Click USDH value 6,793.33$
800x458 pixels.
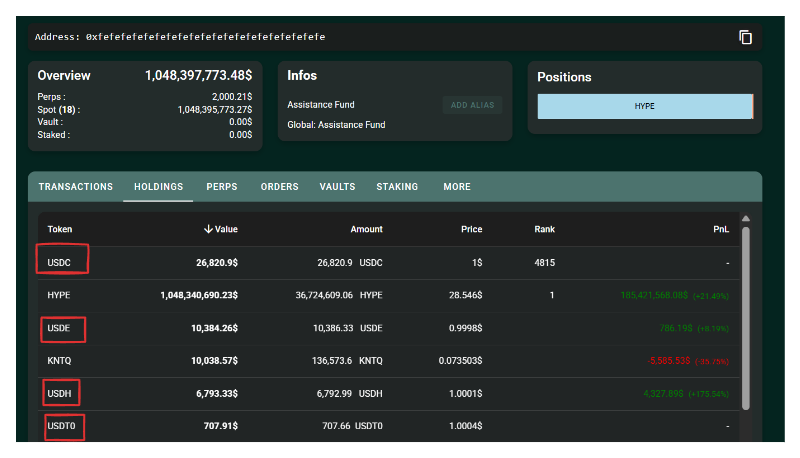217,394
